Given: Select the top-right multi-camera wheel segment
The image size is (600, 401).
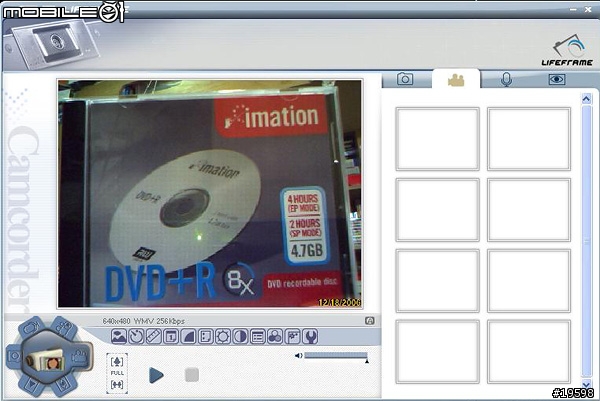Looking at the screenshot, I should (63, 328).
